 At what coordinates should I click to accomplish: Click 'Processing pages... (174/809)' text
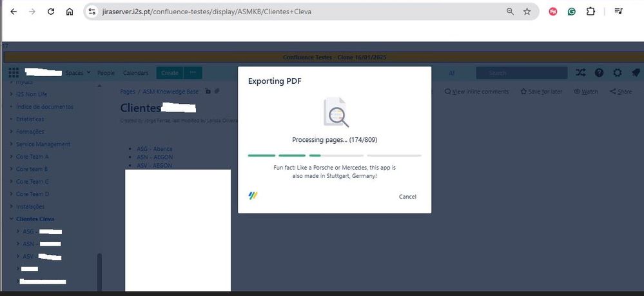coord(335,140)
